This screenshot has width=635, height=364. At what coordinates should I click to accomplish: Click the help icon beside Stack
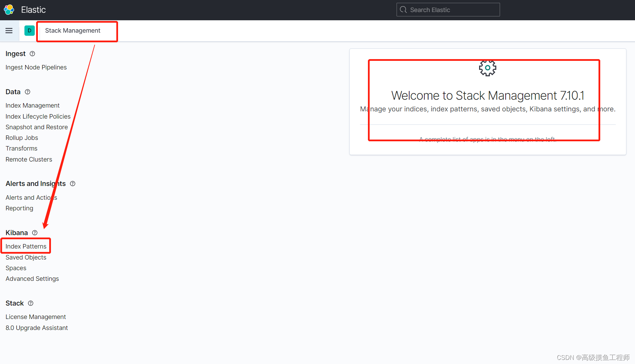pos(31,303)
